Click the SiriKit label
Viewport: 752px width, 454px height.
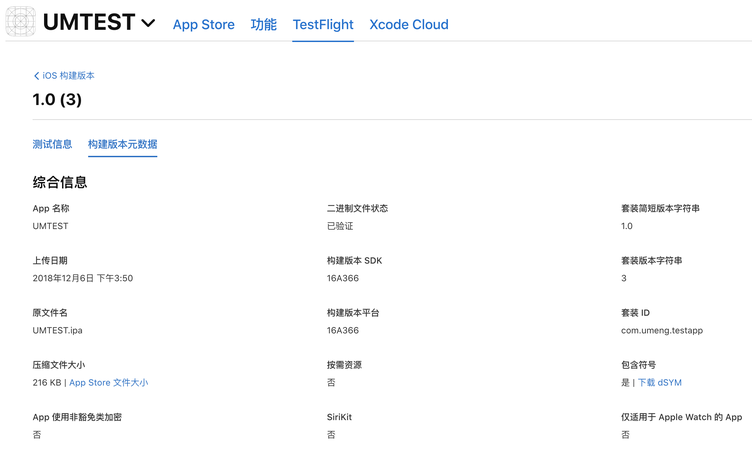[x=340, y=417]
